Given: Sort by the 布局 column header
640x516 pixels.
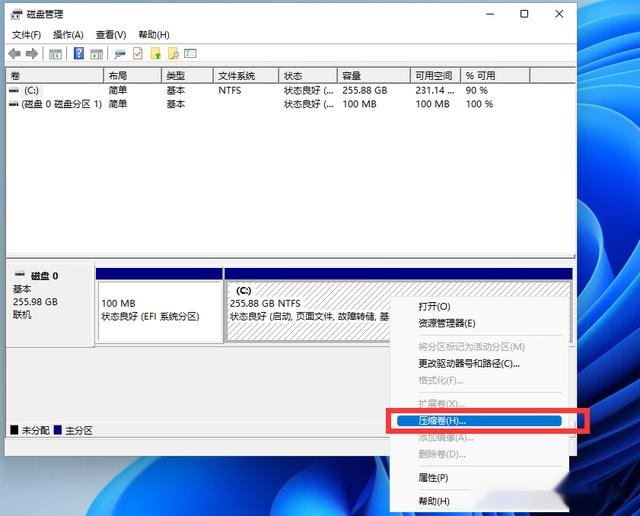Looking at the screenshot, I should [133, 76].
